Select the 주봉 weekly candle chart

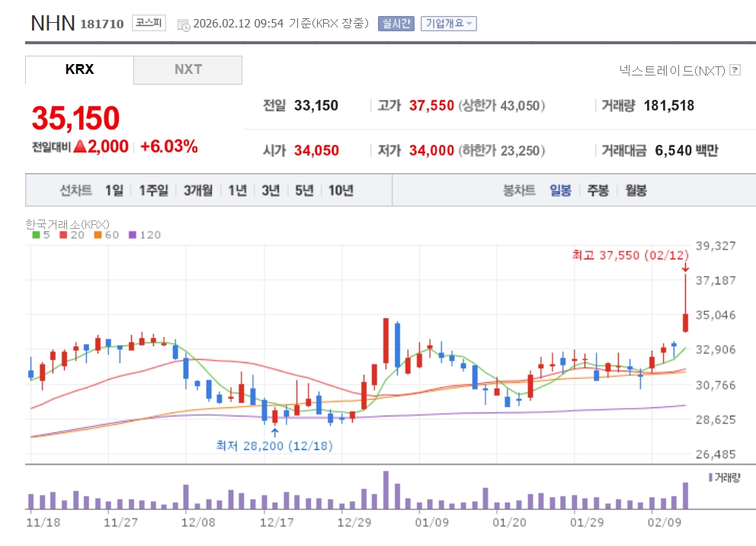[597, 191]
